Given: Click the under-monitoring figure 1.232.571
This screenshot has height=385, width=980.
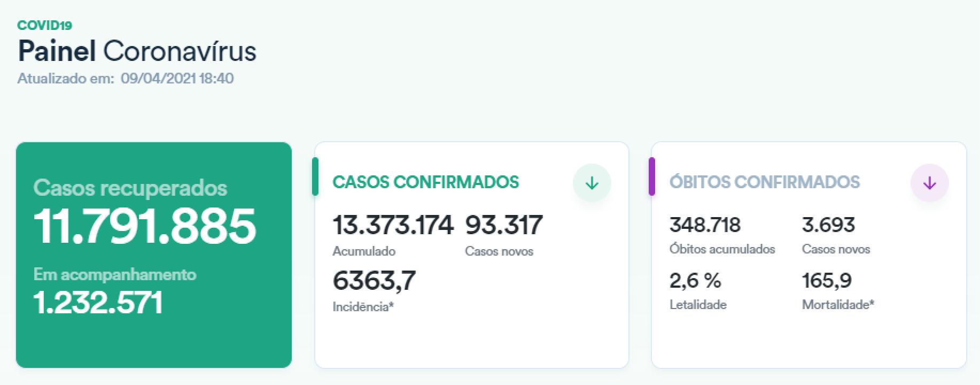Looking at the screenshot, I should [x=98, y=303].
